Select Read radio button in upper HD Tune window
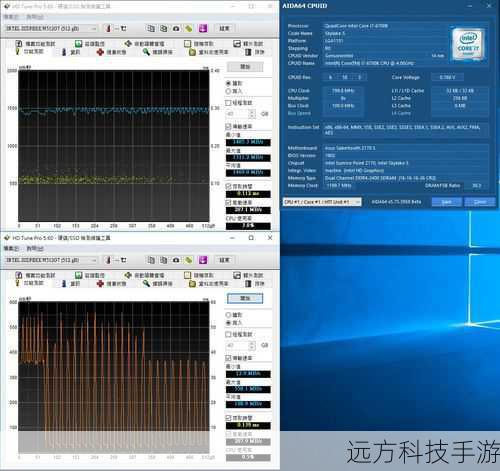Image resolution: width=500 pixels, height=471 pixels. click(x=228, y=83)
